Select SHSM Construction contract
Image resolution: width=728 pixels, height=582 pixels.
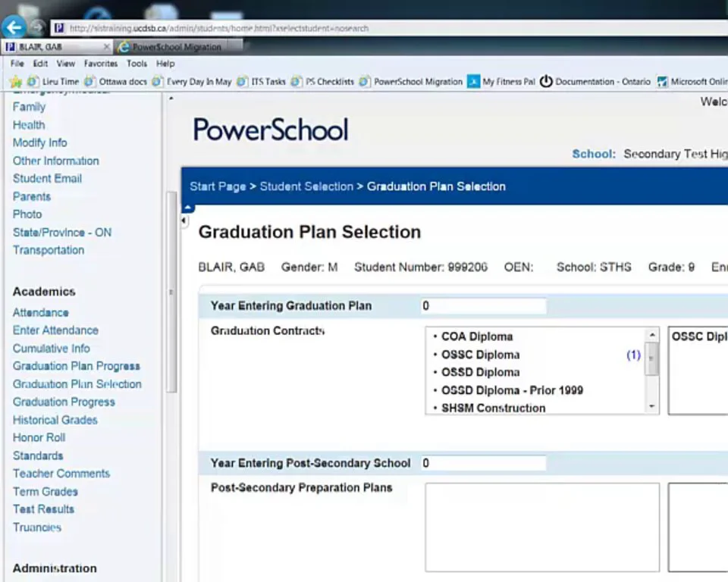coord(493,408)
